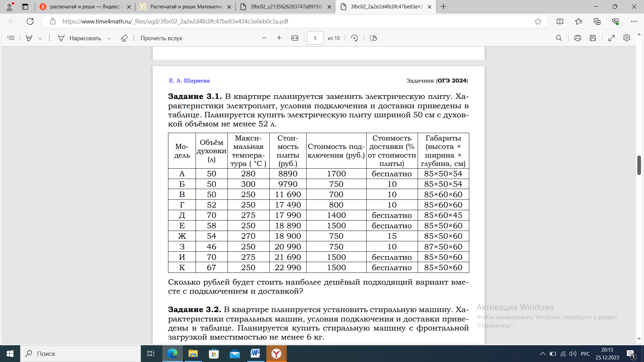
Task: Click price cell 8890 for model А
Action: coord(288,174)
